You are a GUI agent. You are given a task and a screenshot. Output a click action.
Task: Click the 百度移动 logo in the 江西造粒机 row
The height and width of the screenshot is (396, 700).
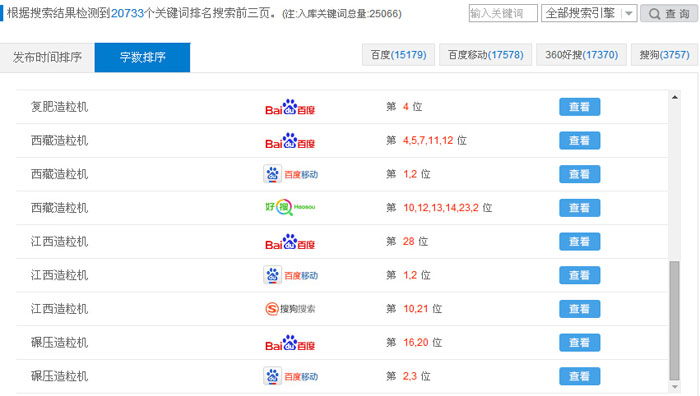(290, 275)
